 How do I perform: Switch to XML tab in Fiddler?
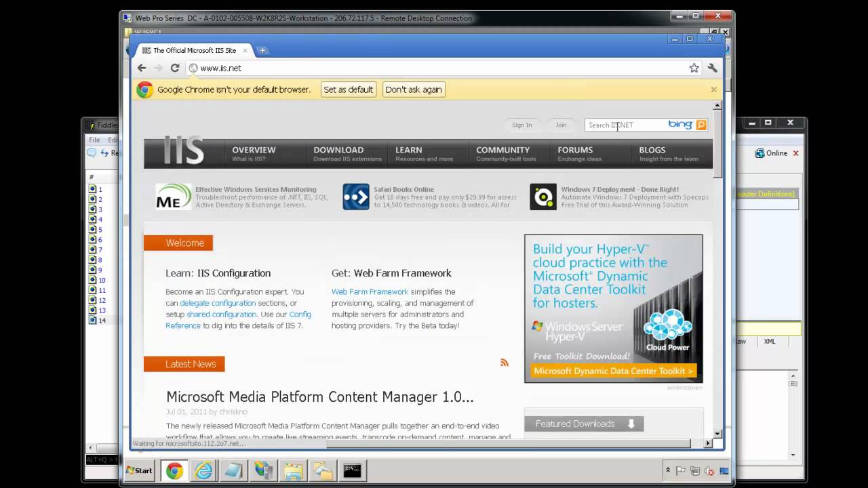tap(770, 342)
